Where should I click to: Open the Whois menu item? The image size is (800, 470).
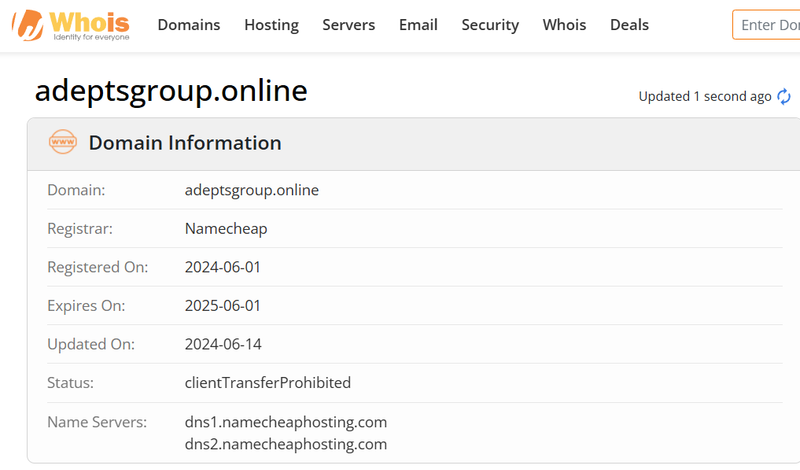click(x=564, y=24)
